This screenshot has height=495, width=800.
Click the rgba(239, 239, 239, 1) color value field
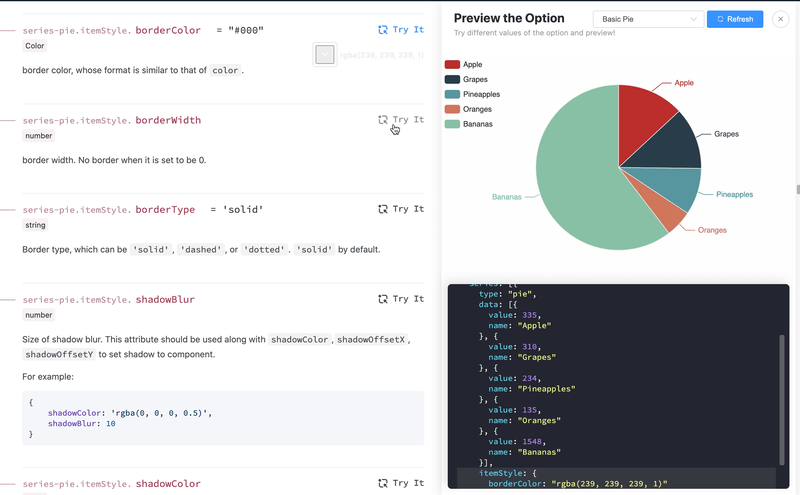tap(382, 55)
